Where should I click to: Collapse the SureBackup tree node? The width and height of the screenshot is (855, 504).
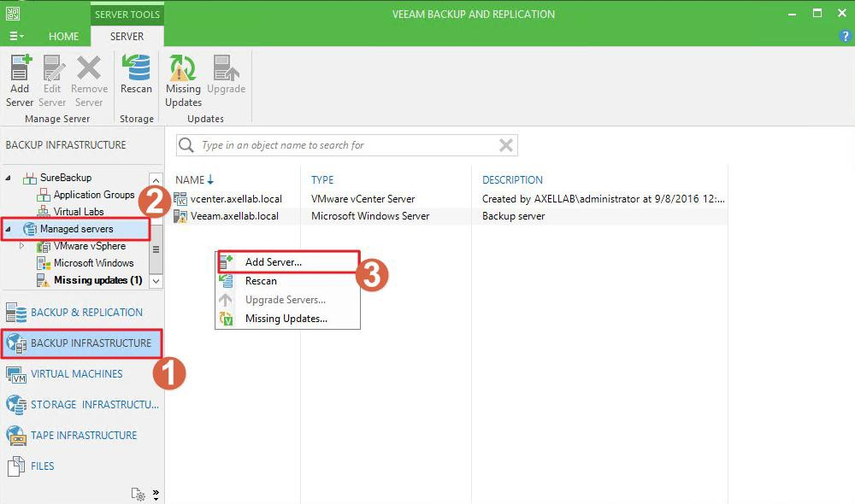tap(9, 178)
